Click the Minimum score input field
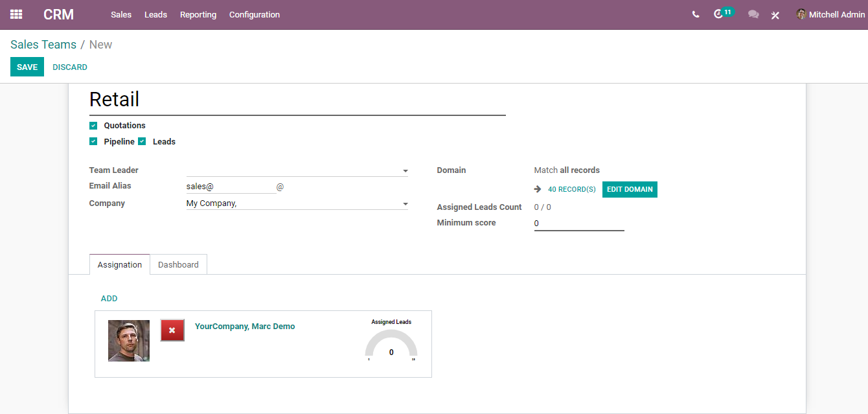868x414 pixels. (x=579, y=224)
